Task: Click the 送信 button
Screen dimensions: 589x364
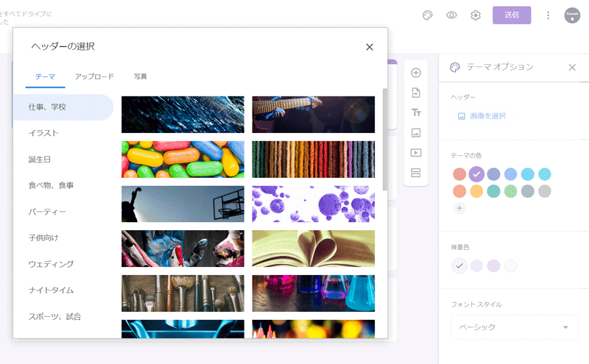Action: pos(512,15)
